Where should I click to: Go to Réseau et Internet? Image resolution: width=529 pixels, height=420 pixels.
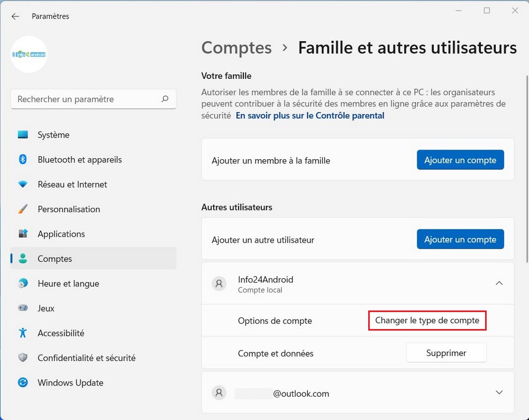tap(94, 184)
